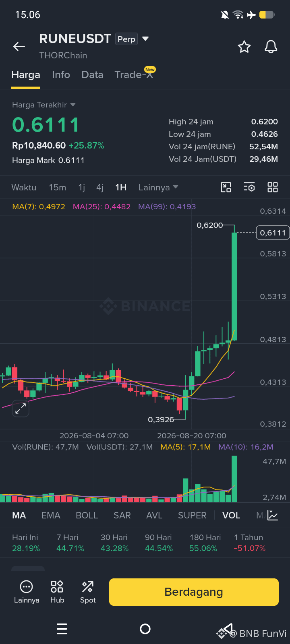The image size is (290, 644).
Task: Select the 15m timeframe
Action: pyautogui.click(x=57, y=187)
